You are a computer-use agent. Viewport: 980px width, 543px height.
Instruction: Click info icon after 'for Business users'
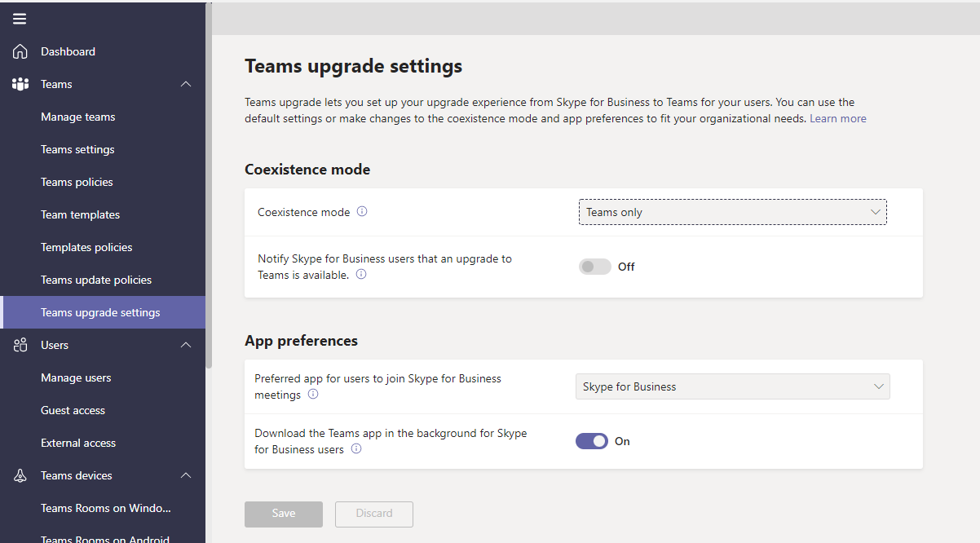pos(356,449)
